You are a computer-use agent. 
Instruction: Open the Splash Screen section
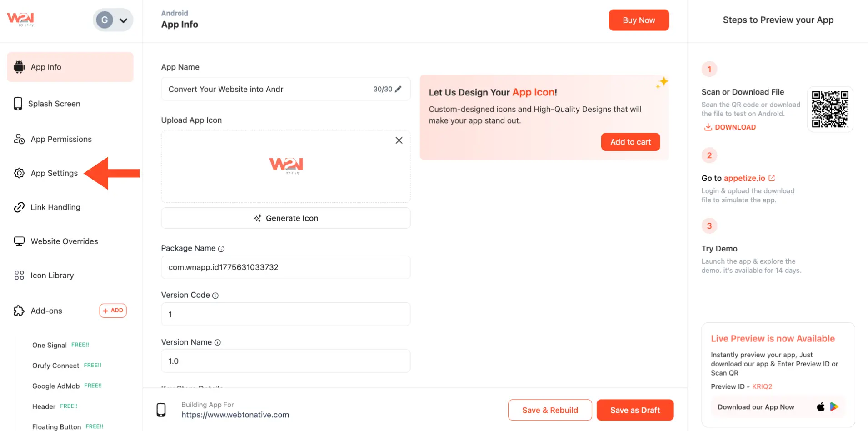pyautogui.click(x=54, y=104)
